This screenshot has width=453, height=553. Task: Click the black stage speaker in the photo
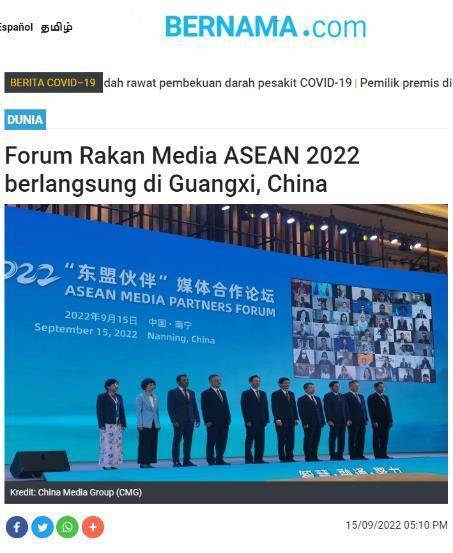pyautogui.click(x=40, y=463)
